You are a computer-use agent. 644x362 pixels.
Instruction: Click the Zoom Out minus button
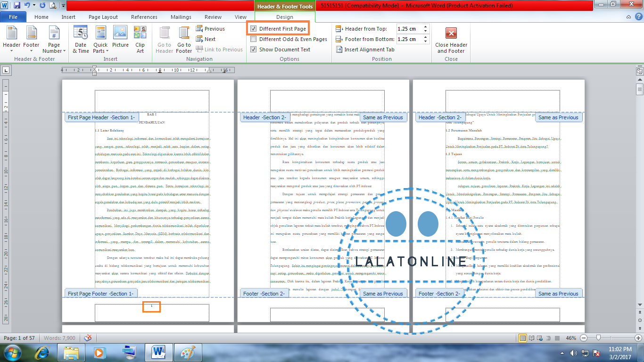click(x=584, y=338)
